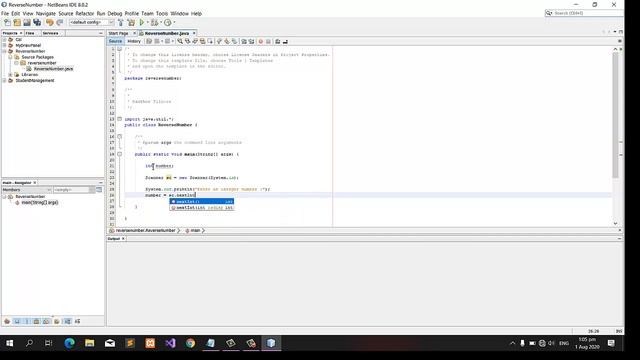
Task: Open the Refactor menu
Action: (x=85, y=13)
